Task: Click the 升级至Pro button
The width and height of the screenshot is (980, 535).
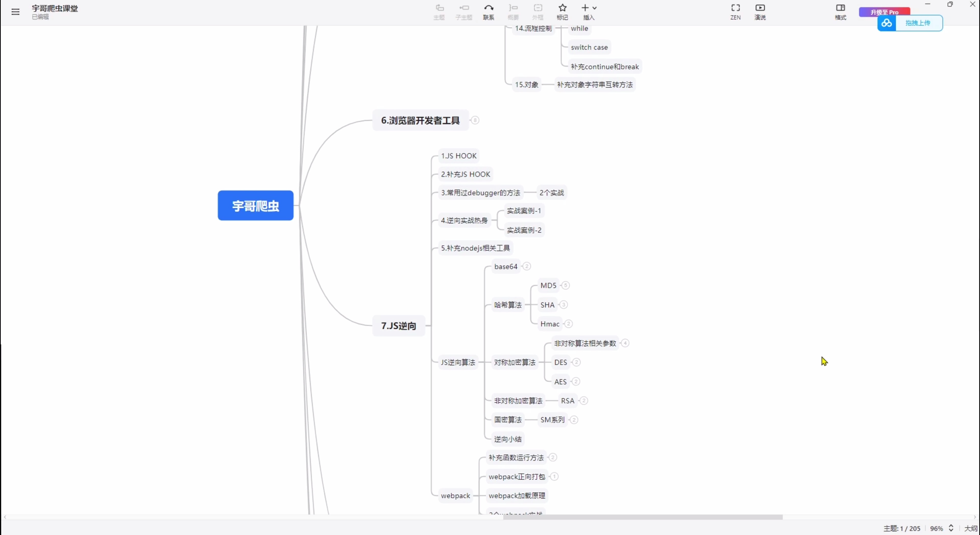Action: click(x=884, y=12)
